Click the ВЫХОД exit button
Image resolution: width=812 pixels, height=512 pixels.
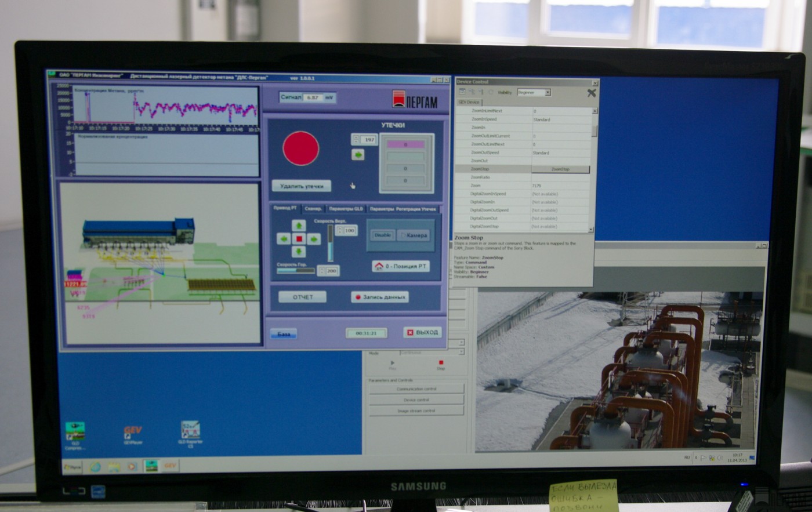tap(422, 332)
